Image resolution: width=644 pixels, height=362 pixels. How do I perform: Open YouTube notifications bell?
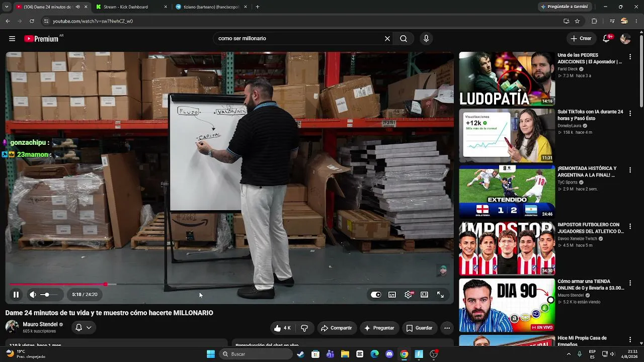607,39
